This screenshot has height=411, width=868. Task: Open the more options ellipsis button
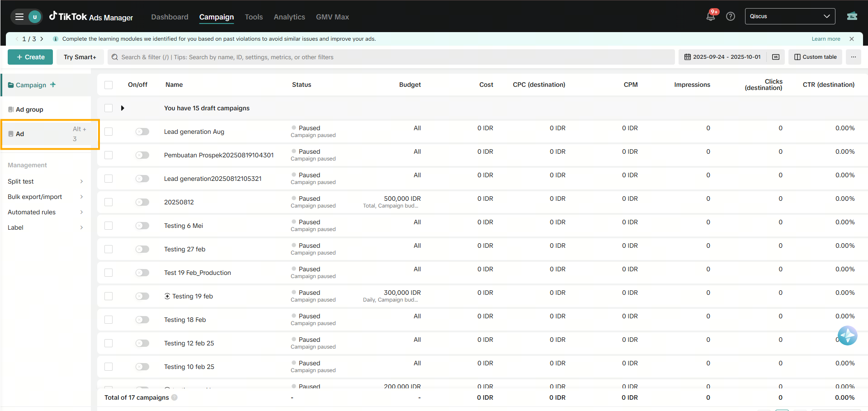tap(853, 57)
